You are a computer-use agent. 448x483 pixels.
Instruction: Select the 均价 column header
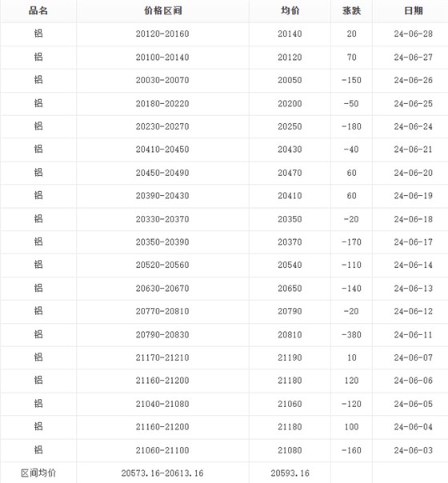(290, 10)
